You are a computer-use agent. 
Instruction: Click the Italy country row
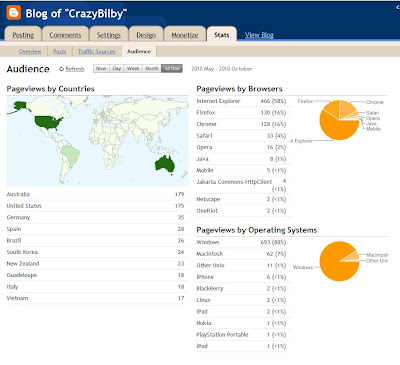[96, 287]
